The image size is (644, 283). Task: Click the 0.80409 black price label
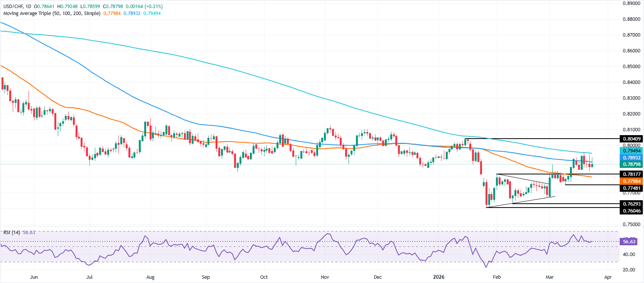pyautogui.click(x=631, y=139)
